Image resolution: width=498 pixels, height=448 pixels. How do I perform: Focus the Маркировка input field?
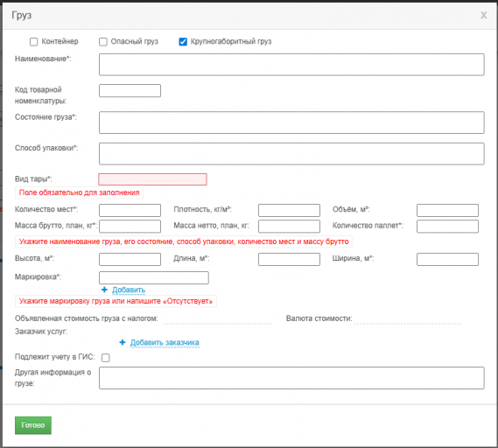(x=154, y=278)
